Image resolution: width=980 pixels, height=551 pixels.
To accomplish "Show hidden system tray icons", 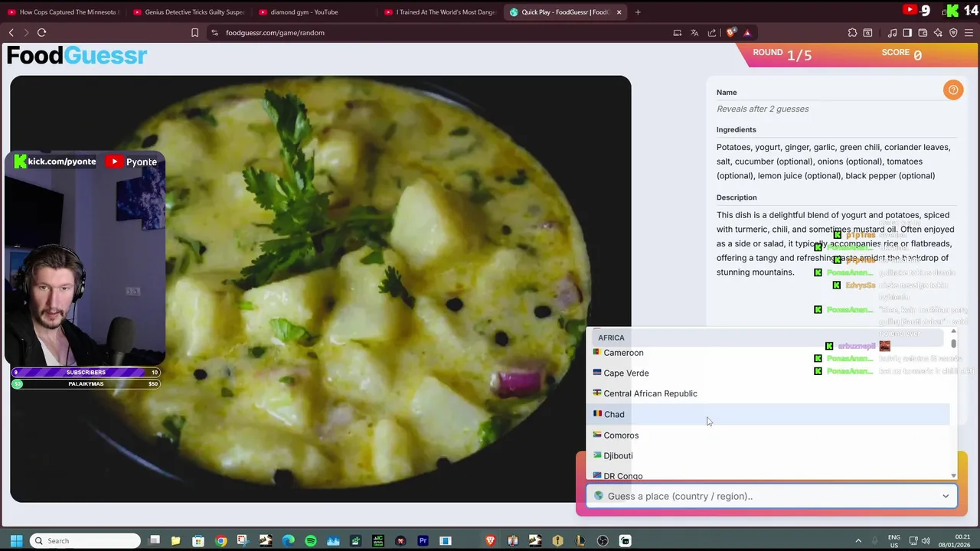I will click(858, 541).
